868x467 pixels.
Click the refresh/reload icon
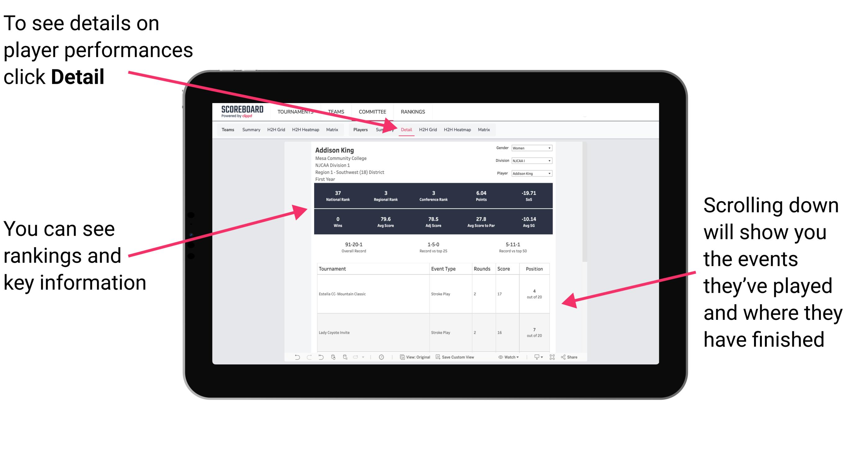333,362
